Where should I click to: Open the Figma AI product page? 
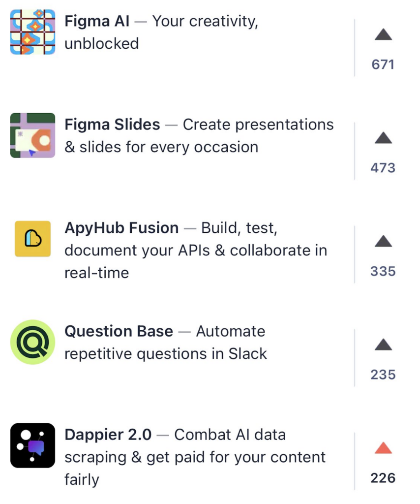(x=96, y=21)
